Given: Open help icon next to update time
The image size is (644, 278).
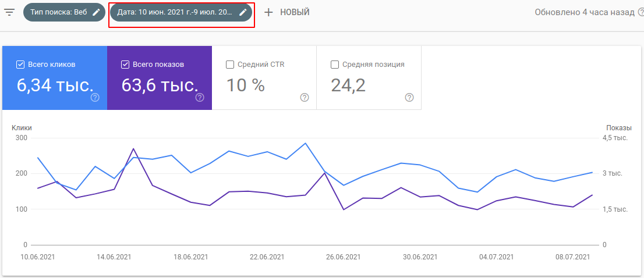Looking at the screenshot, I should click(639, 12).
